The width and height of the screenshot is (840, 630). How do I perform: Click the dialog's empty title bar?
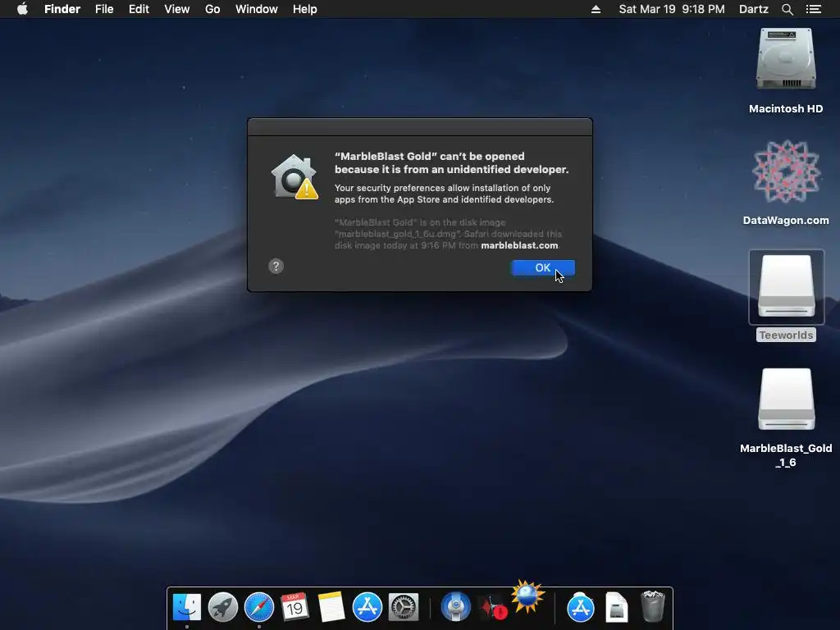click(420, 127)
